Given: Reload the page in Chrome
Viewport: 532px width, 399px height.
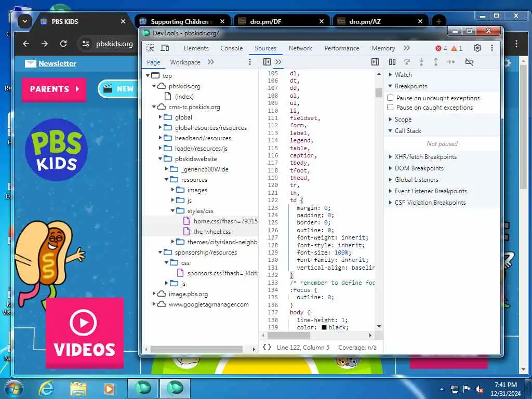Looking at the screenshot, I should (63, 44).
